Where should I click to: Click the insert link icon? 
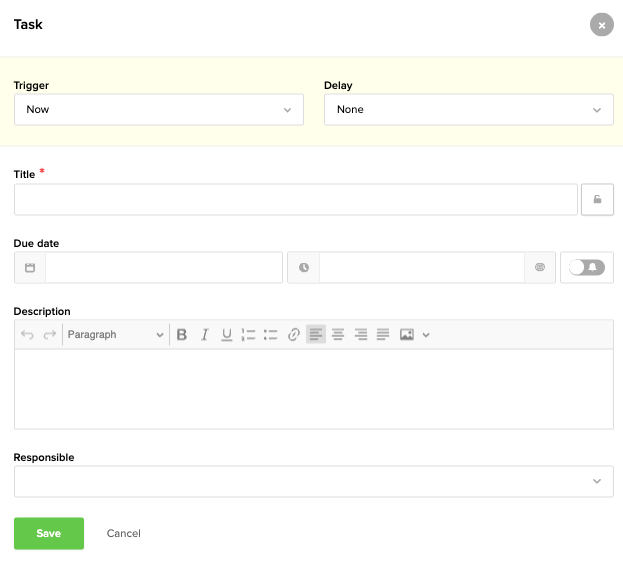tap(293, 335)
